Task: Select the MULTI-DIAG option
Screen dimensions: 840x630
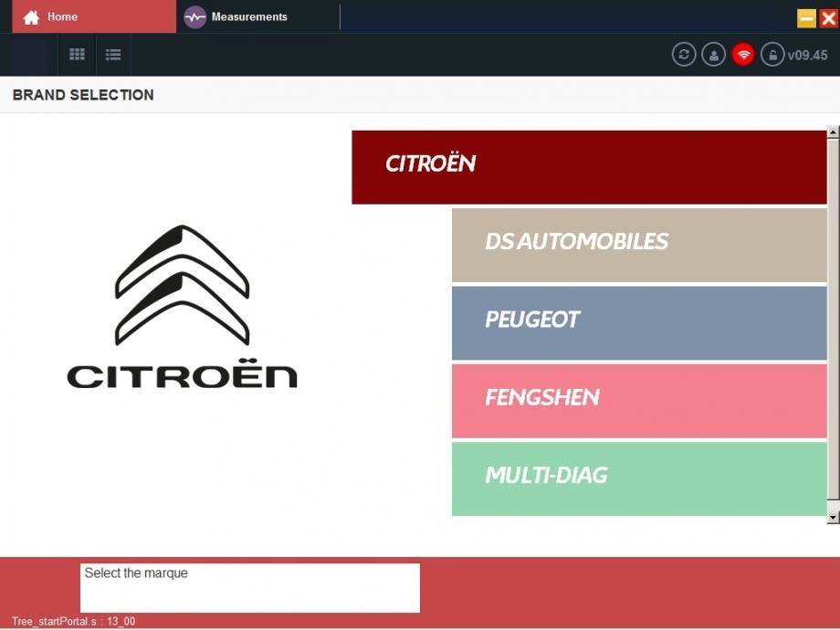Action: coord(639,478)
